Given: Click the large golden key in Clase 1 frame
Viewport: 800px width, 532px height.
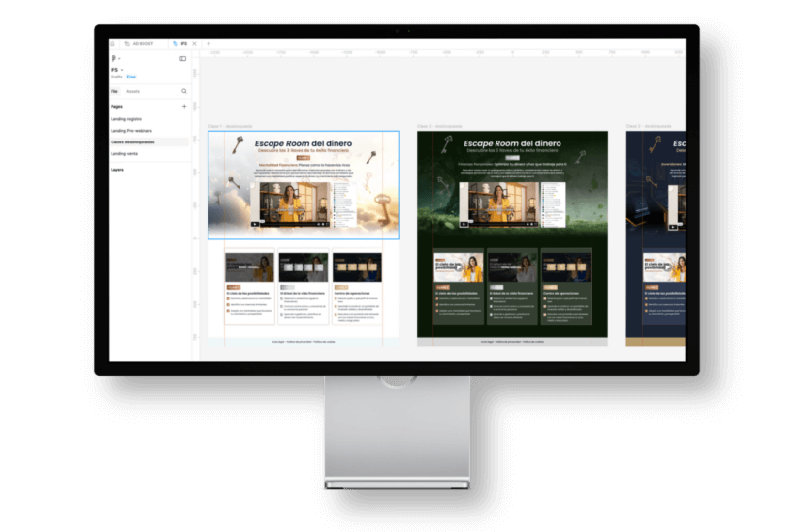Looking at the screenshot, I should click(x=383, y=209).
